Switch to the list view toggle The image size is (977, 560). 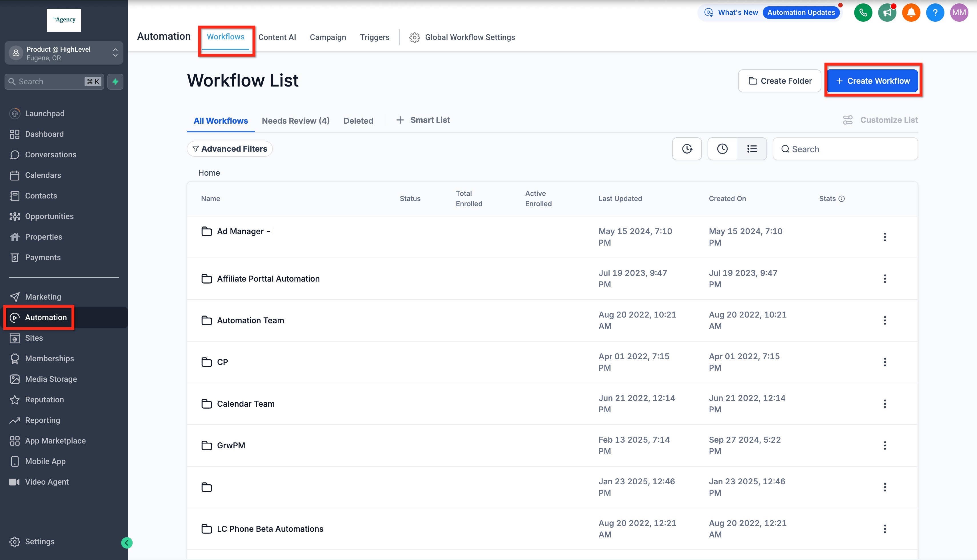pyautogui.click(x=752, y=149)
